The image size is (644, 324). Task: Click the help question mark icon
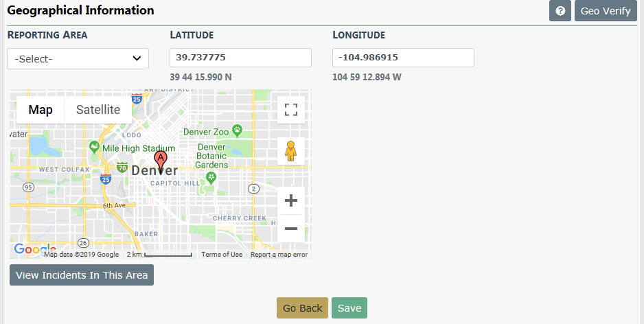pyautogui.click(x=560, y=11)
